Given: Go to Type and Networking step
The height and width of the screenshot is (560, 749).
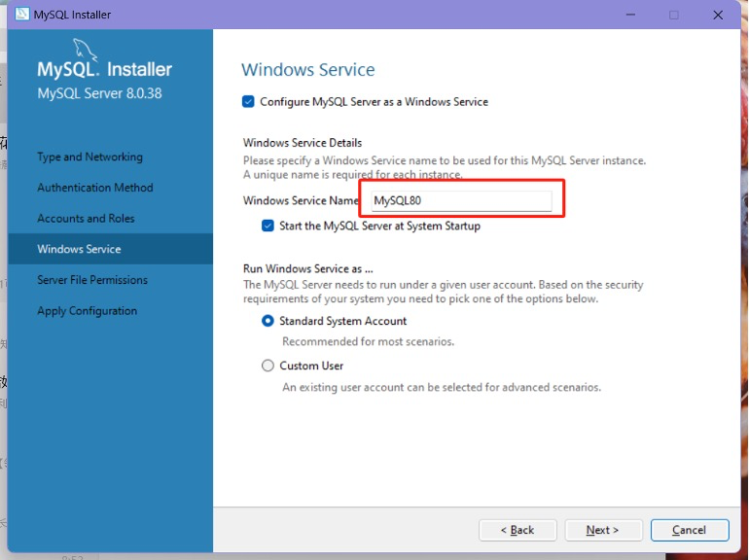Looking at the screenshot, I should coord(89,157).
